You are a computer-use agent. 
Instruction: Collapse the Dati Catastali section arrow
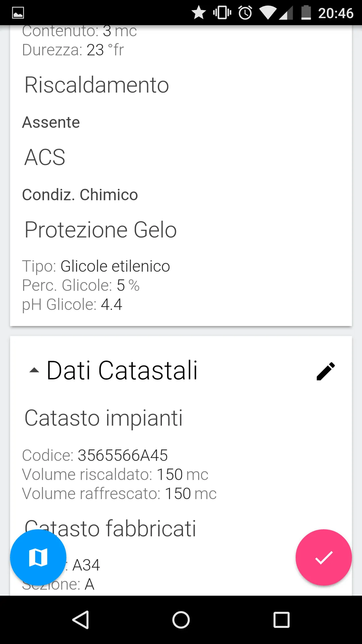pos(34,371)
